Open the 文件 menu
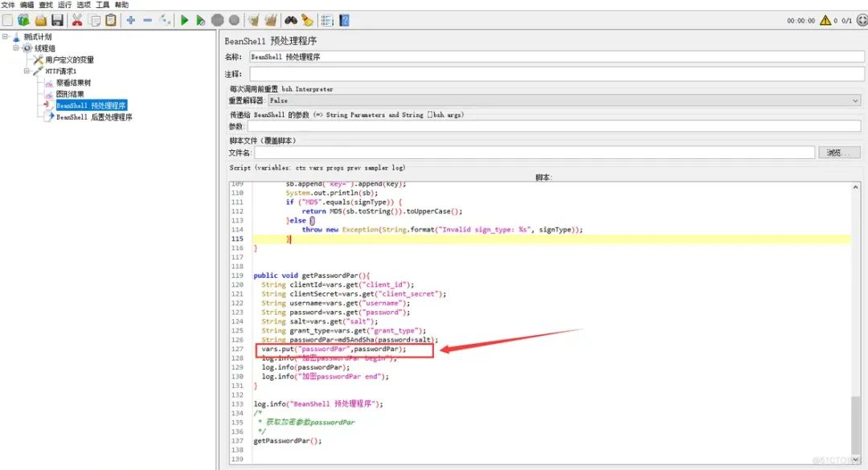Screen dimensions: 868x470 point(8,5)
